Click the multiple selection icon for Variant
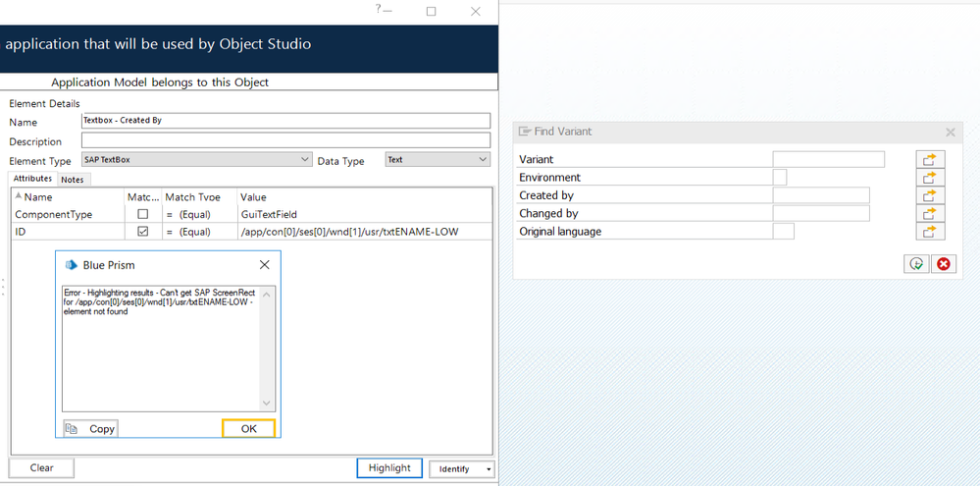 tap(929, 159)
